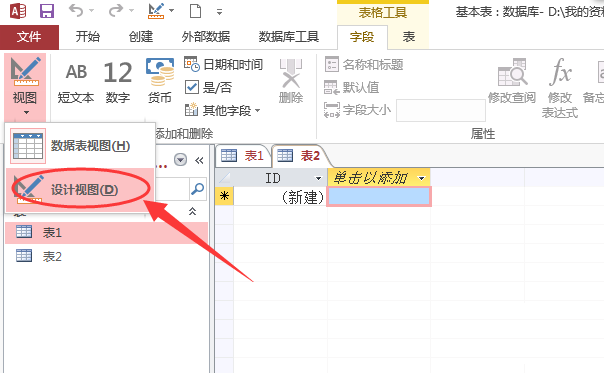Save the database with the floppy icon

(x=47, y=11)
